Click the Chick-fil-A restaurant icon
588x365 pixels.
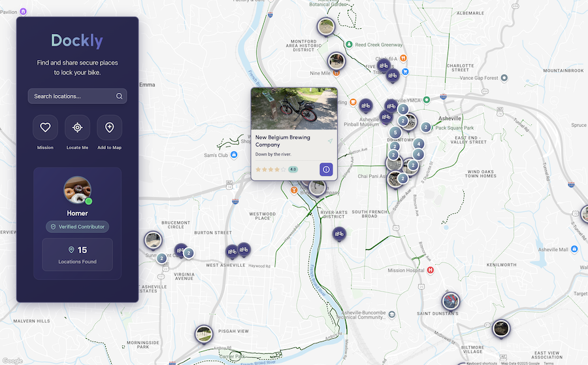[x=403, y=58]
